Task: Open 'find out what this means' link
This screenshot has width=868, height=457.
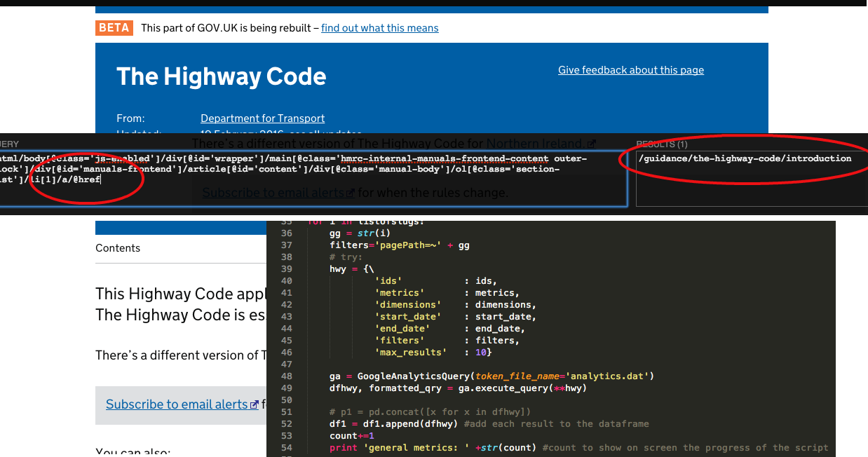Action: click(x=379, y=28)
